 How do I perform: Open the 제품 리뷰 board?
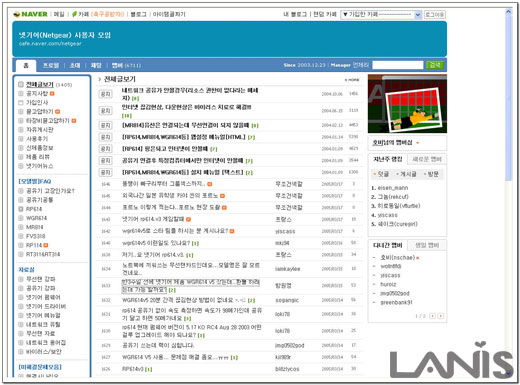[38, 157]
